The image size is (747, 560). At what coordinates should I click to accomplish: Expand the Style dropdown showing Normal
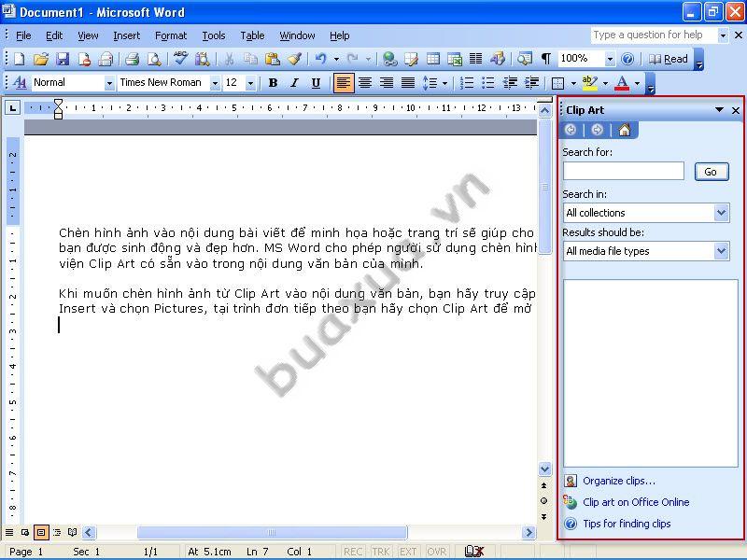(109, 83)
